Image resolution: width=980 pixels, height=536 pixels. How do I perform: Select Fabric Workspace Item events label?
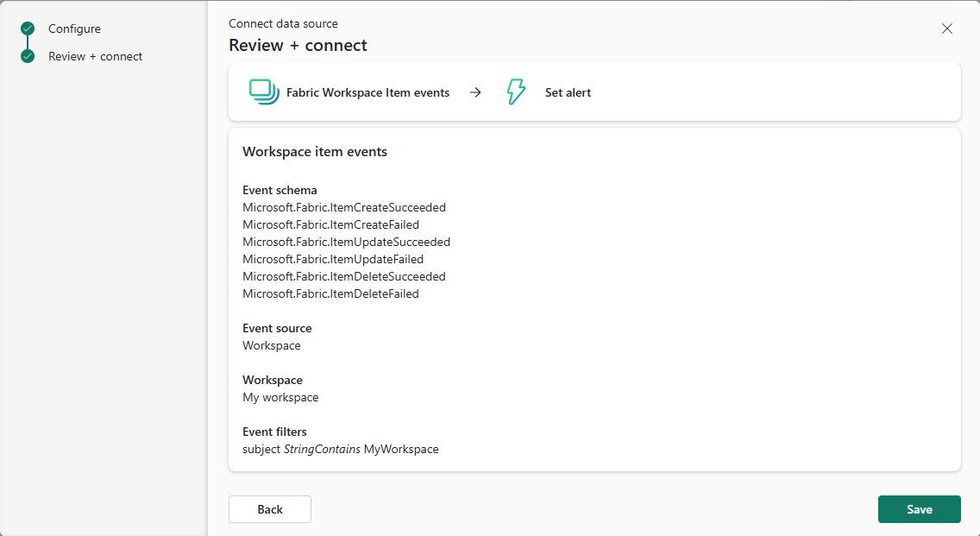[x=367, y=92]
